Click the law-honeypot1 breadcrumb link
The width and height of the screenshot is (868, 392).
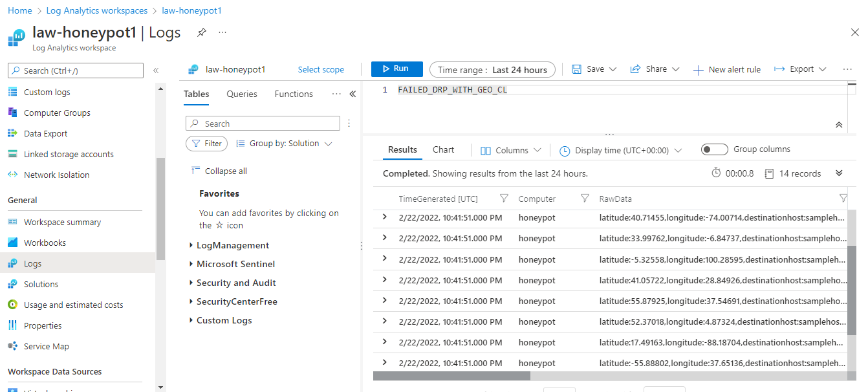191,11
